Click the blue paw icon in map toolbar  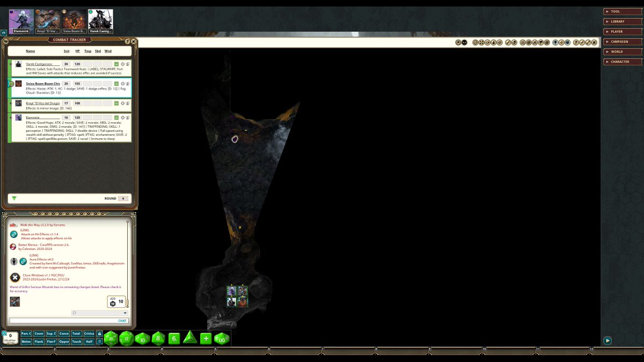click(x=567, y=42)
